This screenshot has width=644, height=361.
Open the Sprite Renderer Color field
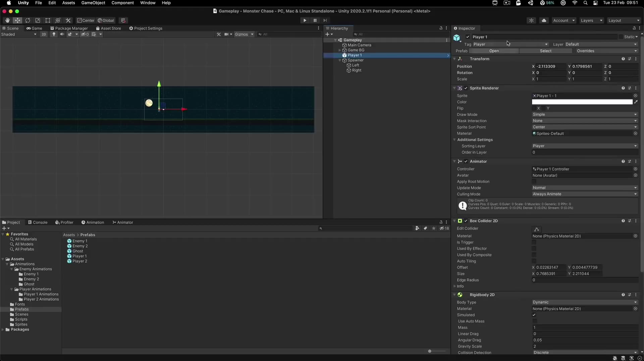pyautogui.click(x=583, y=102)
